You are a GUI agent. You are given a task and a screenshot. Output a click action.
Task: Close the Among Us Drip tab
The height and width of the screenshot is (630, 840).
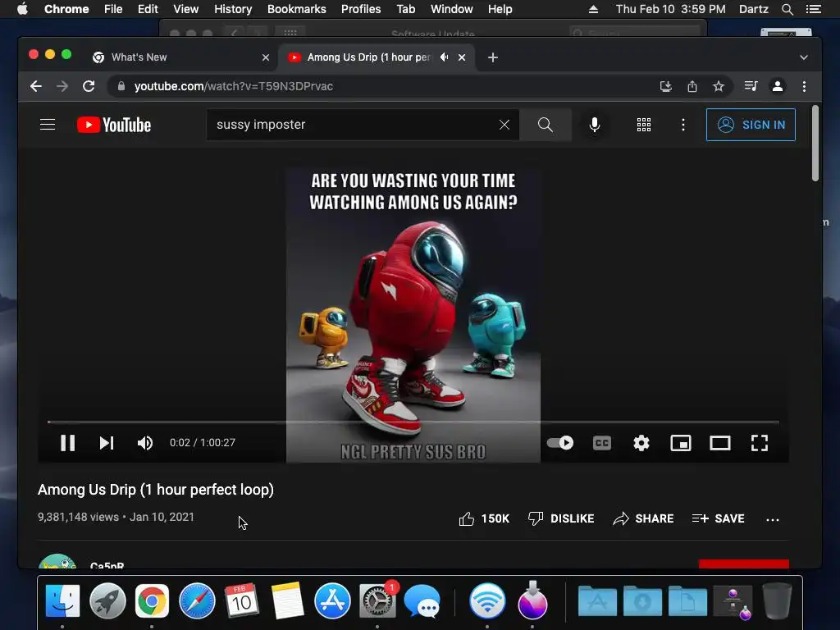coord(462,57)
